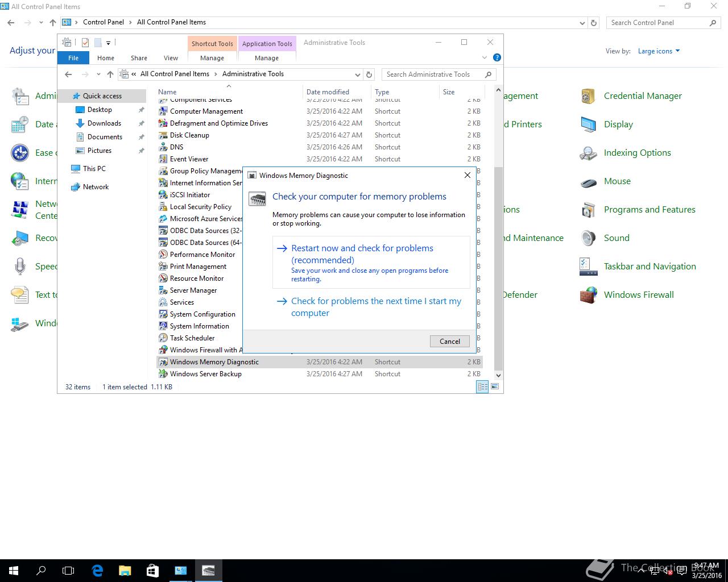The height and width of the screenshot is (582, 728).
Task: Select the DNS shortcut icon
Action: tap(163, 147)
